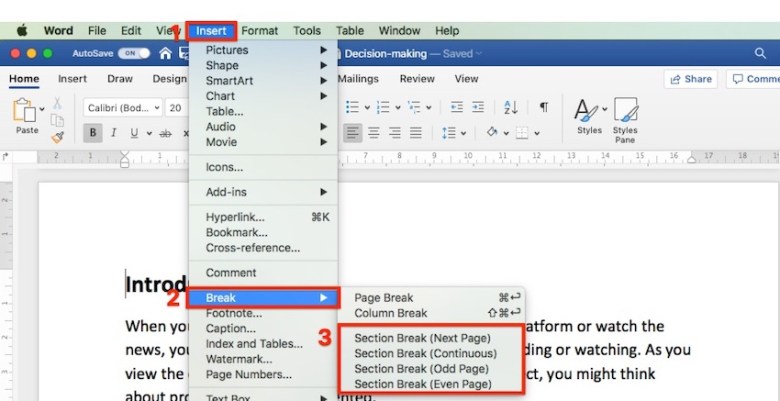The width and height of the screenshot is (780, 401).
Task: Click the Format Painter brush icon
Action: click(x=58, y=137)
